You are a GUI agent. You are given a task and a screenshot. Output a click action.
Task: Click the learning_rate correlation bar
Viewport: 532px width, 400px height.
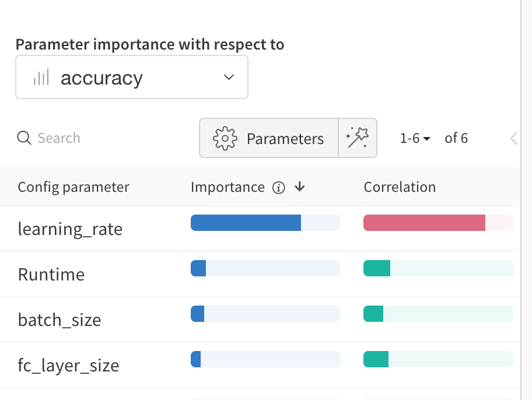click(x=423, y=223)
